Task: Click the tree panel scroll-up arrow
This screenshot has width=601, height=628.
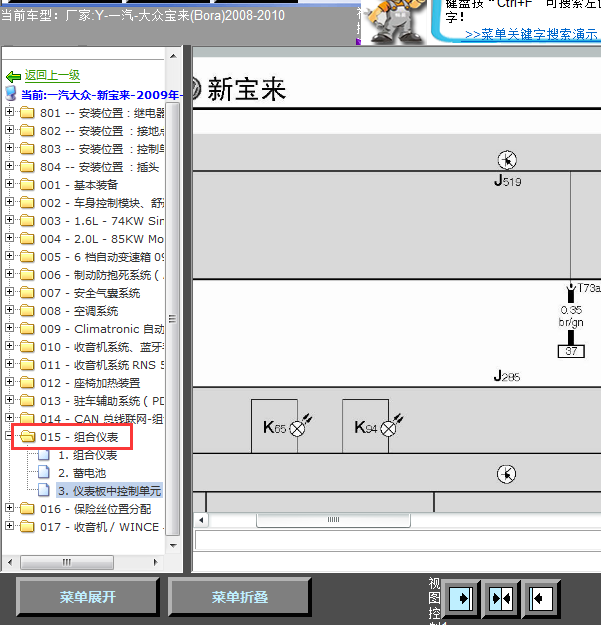Action: [x=173, y=56]
